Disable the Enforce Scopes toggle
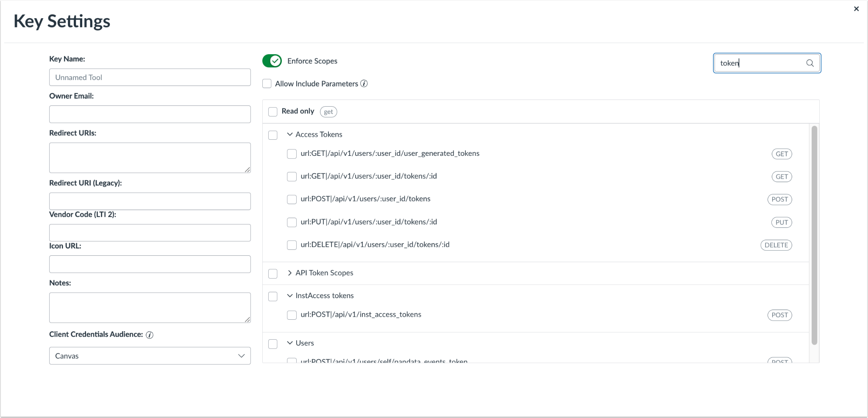Image resolution: width=868 pixels, height=418 pixels. click(x=272, y=61)
